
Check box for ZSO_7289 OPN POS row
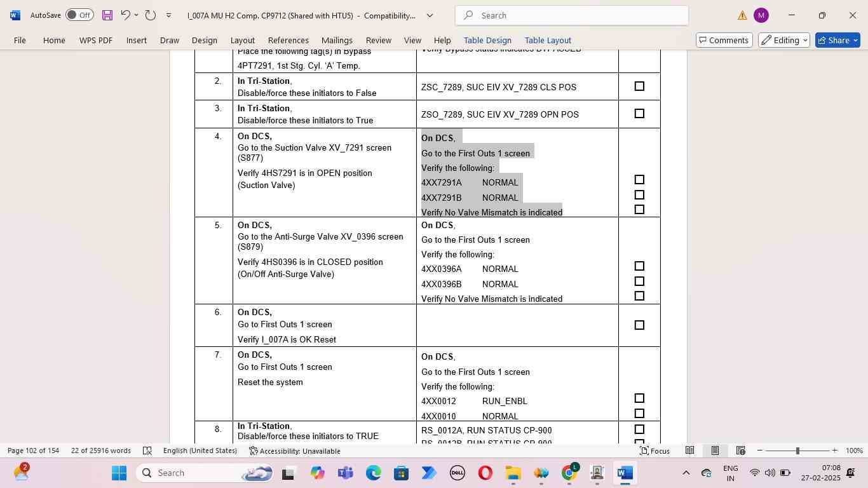pyautogui.click(x=639, y=114)
